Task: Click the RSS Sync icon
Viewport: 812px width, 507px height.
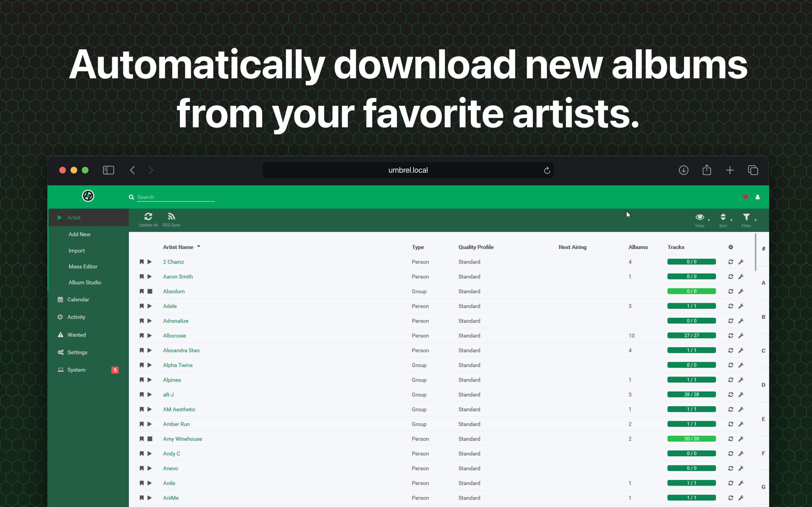Action: click(x=171, y=217)
